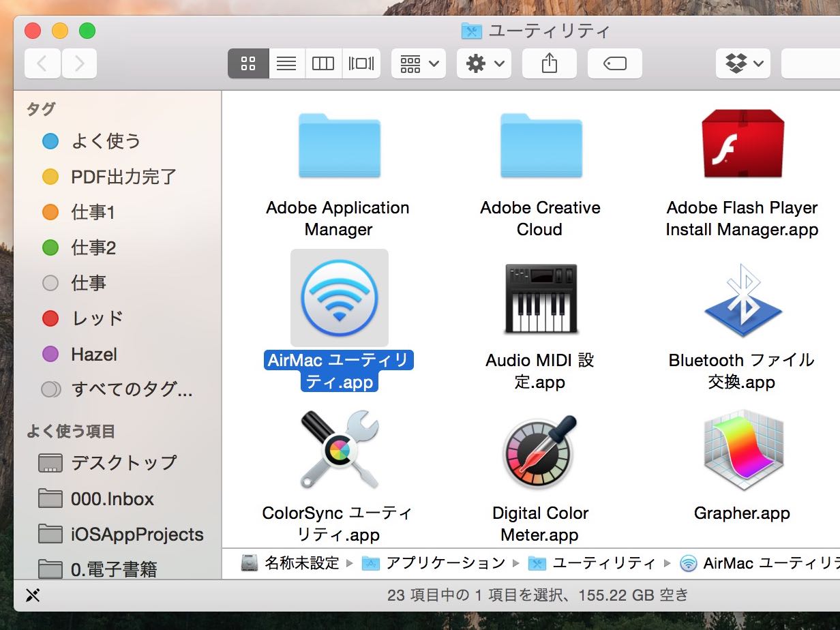Select the Adobe Application Manager folder
The width and height of the screenshot is (840, 630).
tap(339, 146)
